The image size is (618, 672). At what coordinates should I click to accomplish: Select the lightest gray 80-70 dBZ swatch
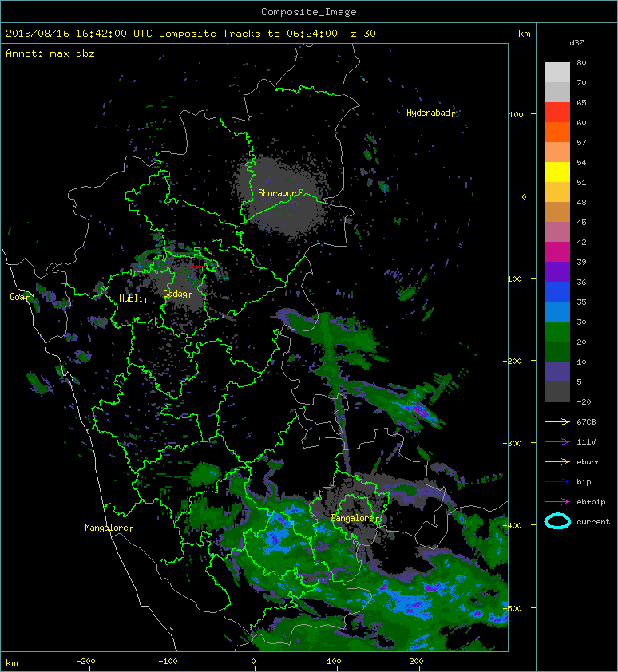(557, 73)
